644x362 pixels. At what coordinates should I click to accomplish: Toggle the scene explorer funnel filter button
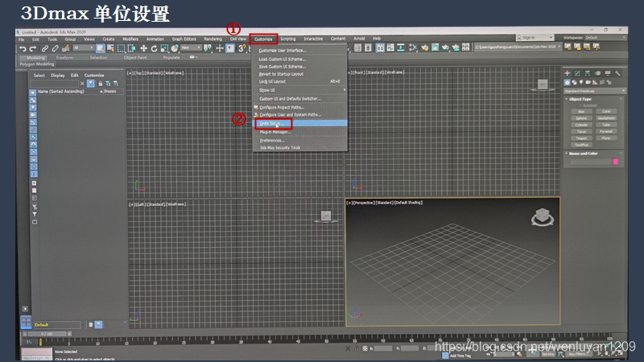point(91,84)
